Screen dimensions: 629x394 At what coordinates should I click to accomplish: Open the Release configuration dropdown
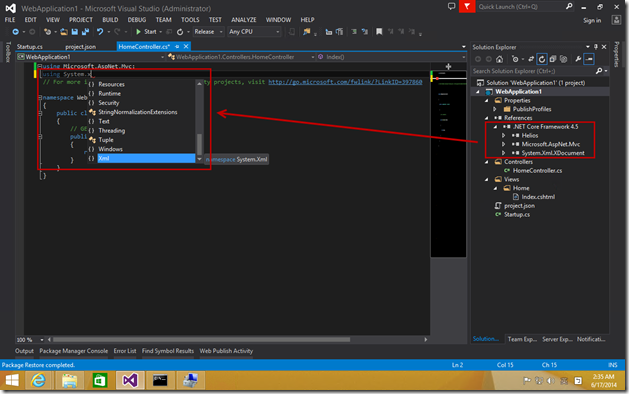208,32
